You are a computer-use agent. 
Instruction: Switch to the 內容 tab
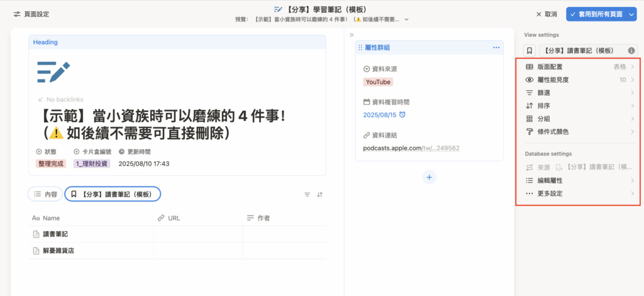[x=45, y=195]
